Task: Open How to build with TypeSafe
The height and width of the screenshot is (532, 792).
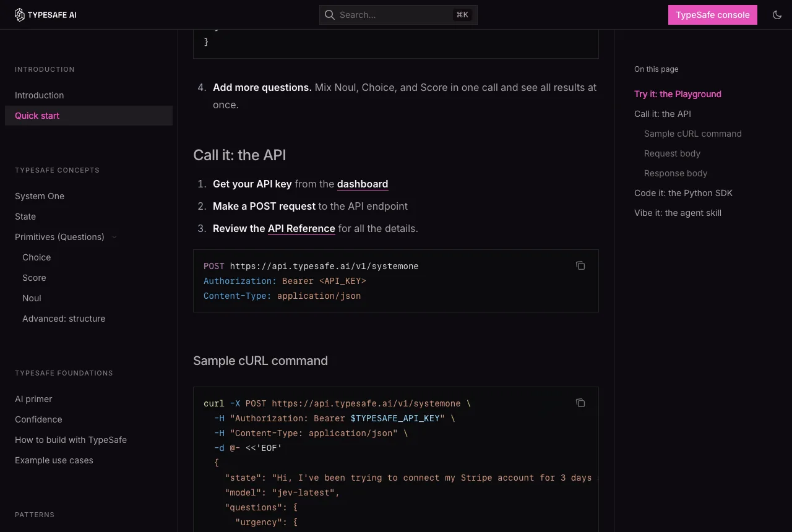Action: [71, 440]
